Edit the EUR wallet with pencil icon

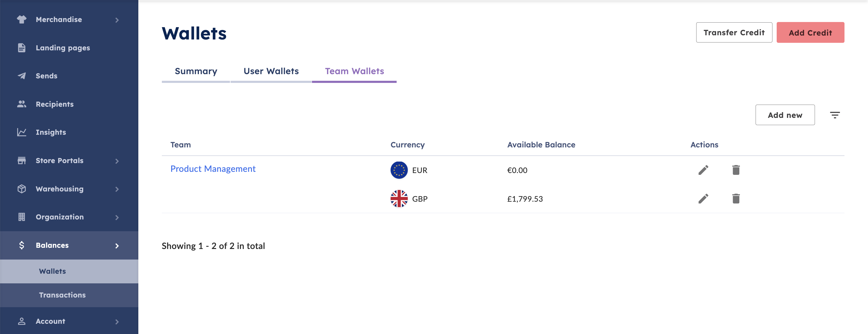703,170
